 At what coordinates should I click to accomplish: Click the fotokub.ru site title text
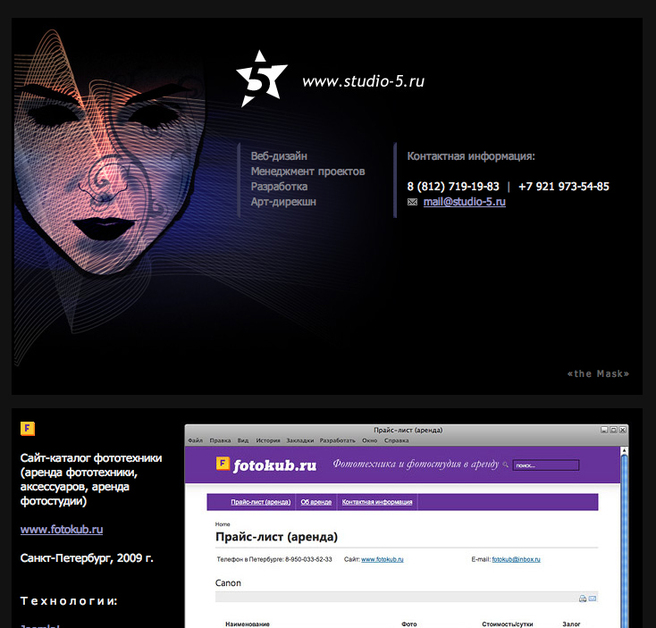click(x=275, y=465)
